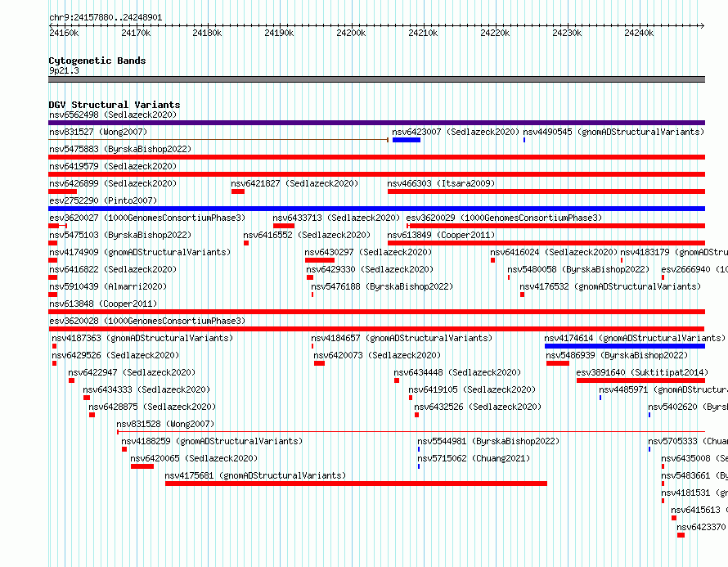Screen dimensions: 728x567
Task: Click nsv6432526 (Sedlazeck2020) label
Action: click(478, 407)
